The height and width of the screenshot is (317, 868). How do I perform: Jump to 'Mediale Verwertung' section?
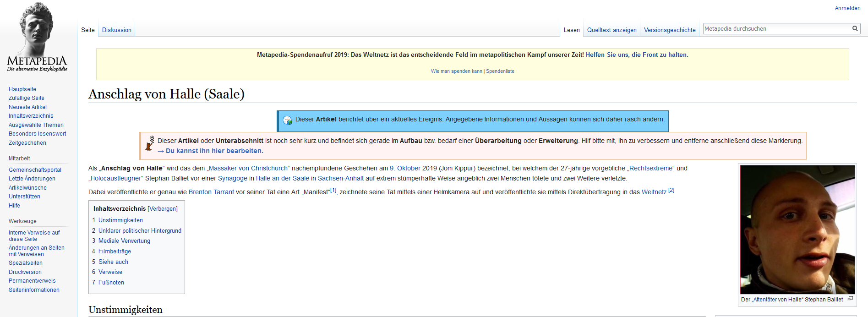tap(124, 241)
